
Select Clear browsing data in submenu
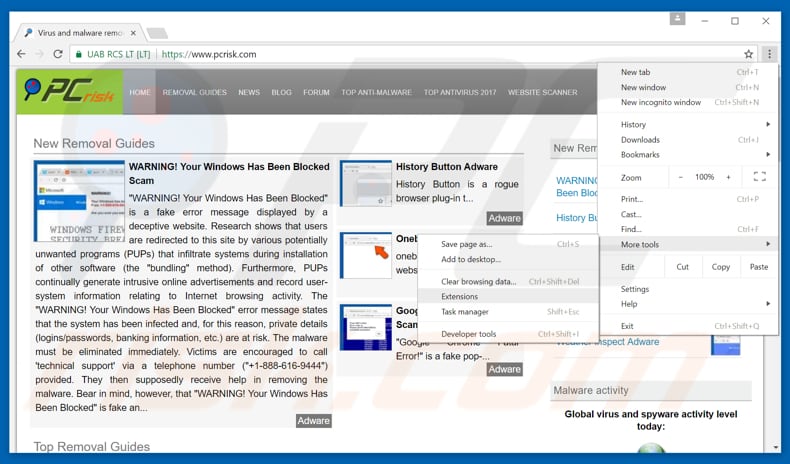[x=508, y=282]
